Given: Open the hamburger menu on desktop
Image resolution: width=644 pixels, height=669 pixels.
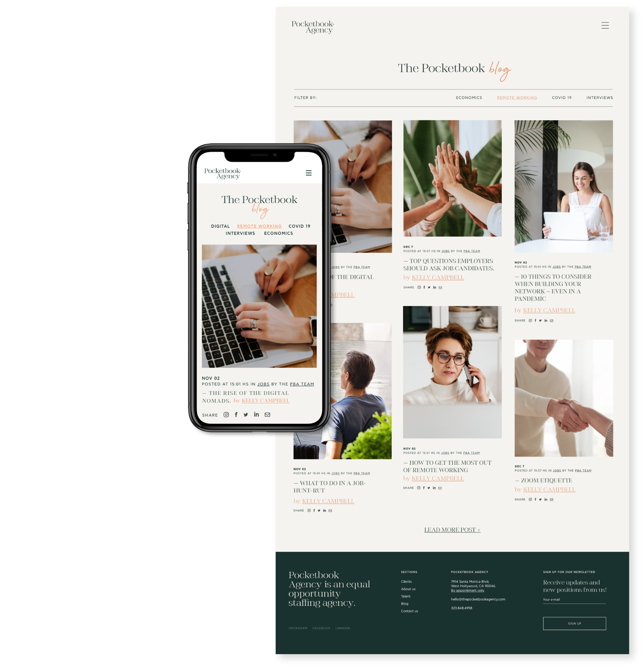Looking at the screenshot, I should [x=606, y=25].
